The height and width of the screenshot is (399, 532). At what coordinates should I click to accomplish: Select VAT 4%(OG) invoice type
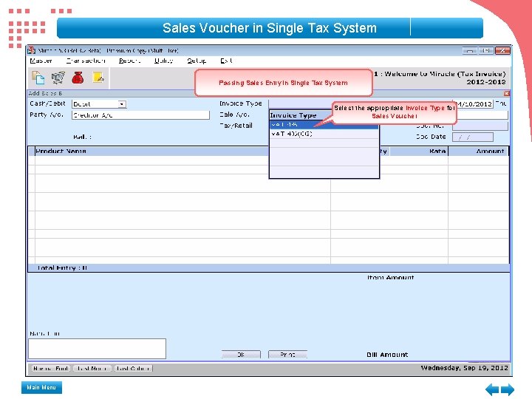pyautogui.click(x=324, y=134)
